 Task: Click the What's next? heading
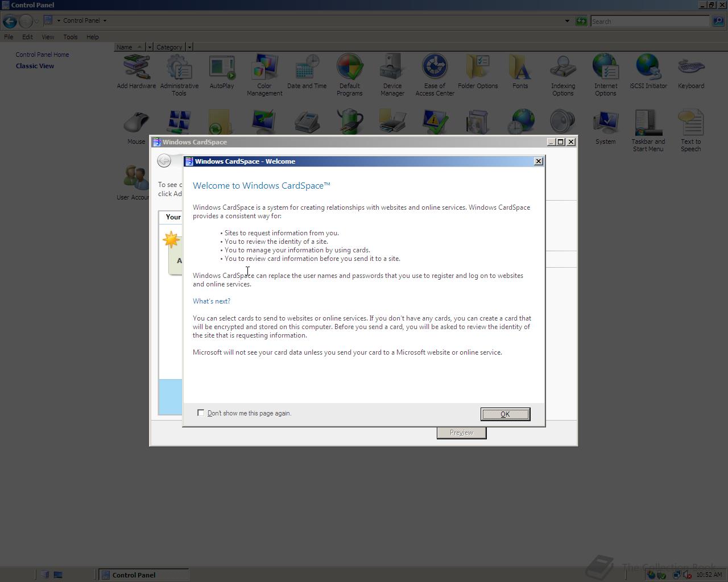pos(212,301)
